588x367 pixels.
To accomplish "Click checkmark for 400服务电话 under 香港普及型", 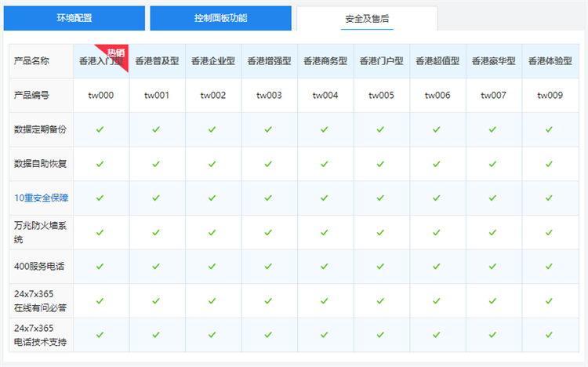I will [x=156, y=267].
